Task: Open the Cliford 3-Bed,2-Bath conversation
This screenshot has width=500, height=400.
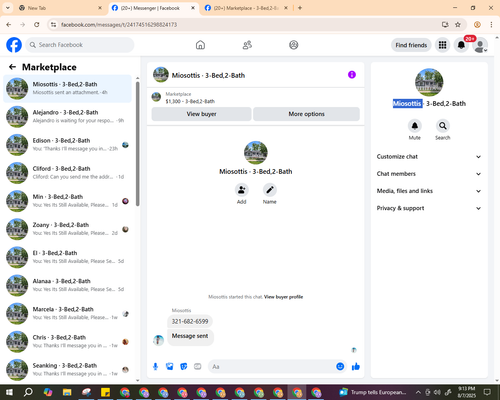Action: coord(67,173)
